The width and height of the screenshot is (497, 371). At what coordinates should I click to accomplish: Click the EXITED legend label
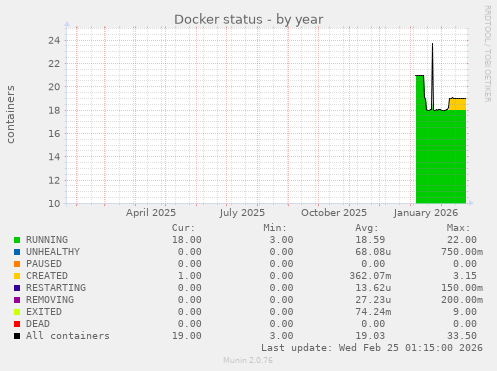44,312
